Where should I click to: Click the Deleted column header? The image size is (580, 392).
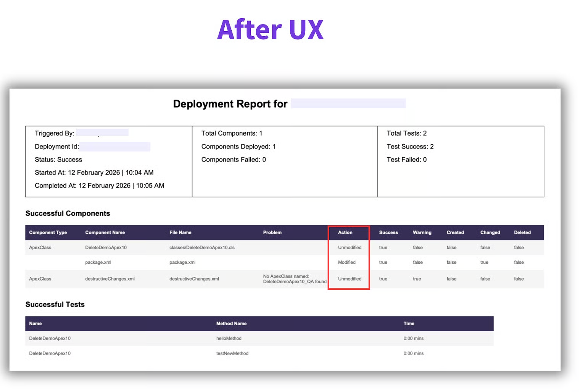pyautogui.click(x=522, y=232)
